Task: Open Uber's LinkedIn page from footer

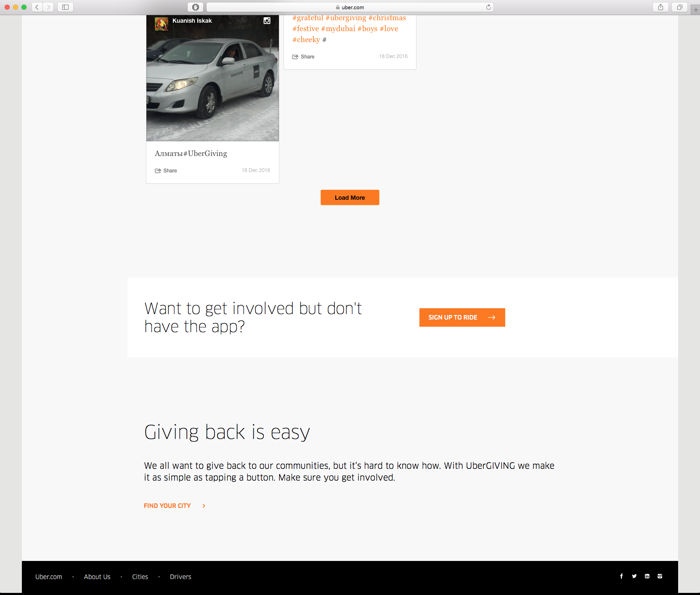Action: pos(647,576)
